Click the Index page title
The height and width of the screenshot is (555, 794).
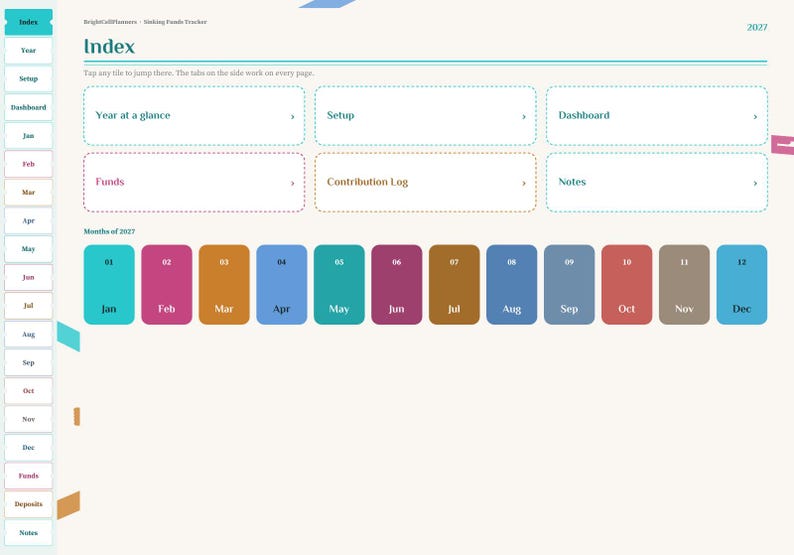[x=109, y=47]
